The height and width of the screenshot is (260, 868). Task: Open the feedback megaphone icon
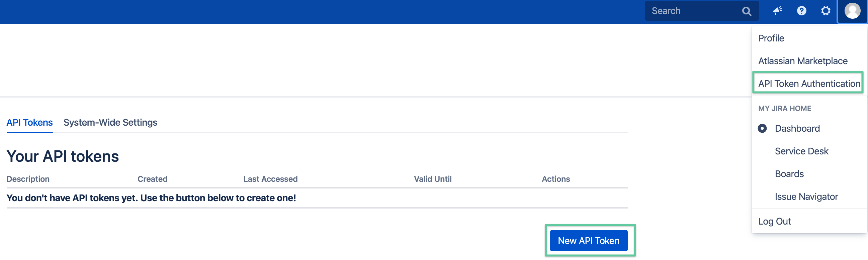coord(777,11)
